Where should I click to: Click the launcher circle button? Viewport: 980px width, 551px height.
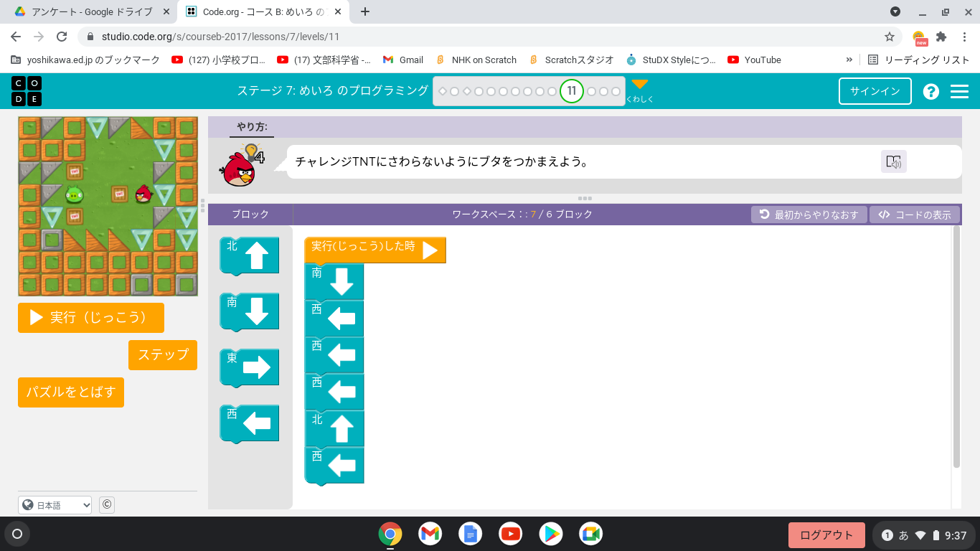(17, 534)
